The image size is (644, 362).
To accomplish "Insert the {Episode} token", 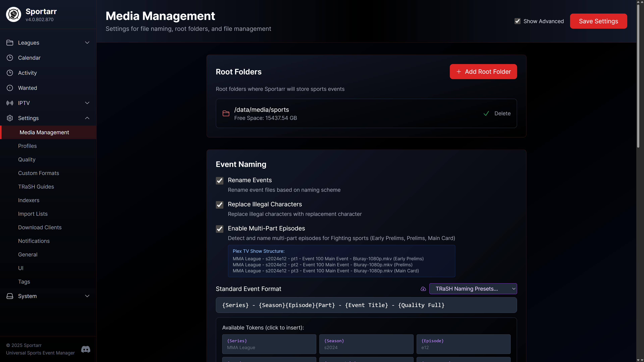I will (x=464, y=344).
